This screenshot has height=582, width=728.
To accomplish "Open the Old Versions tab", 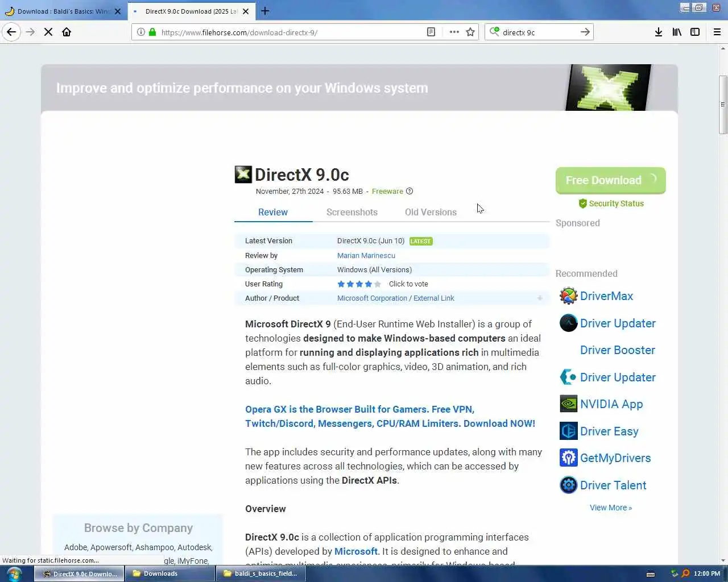I will click(x=431, y=212).
